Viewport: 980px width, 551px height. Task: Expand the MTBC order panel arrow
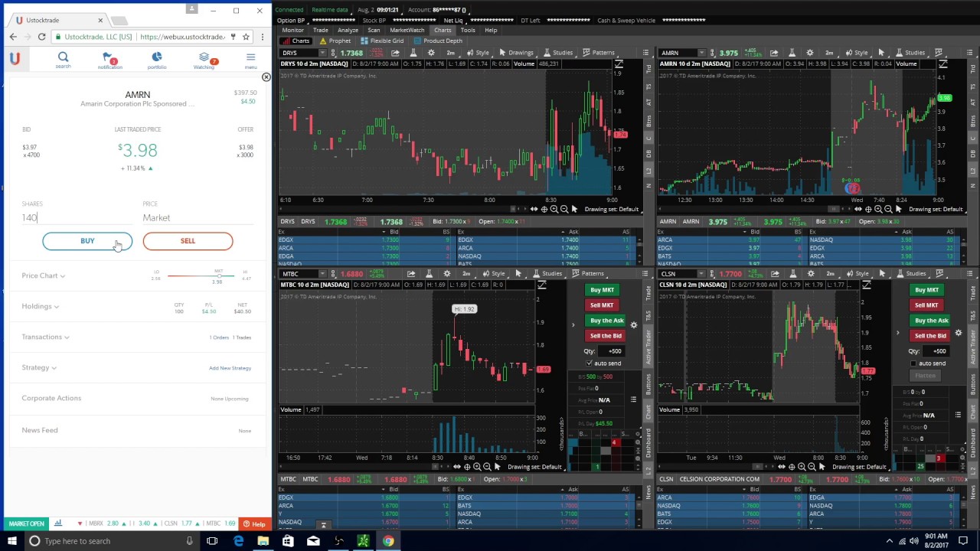pyautogui.click(x=573, y=325)
